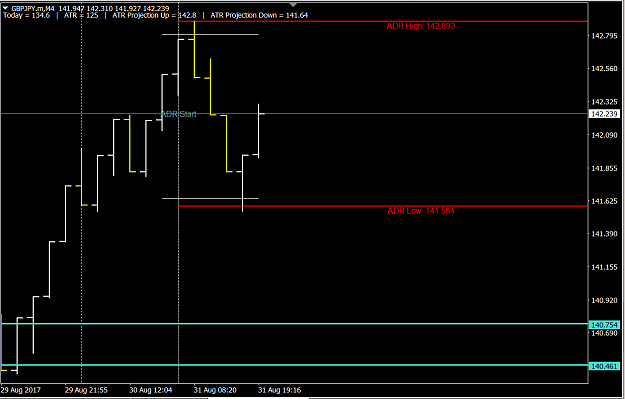Click the ATR Projection Up = 142.8 text
The width and height of the screenshot is (625, 399).
pos(154,16)
